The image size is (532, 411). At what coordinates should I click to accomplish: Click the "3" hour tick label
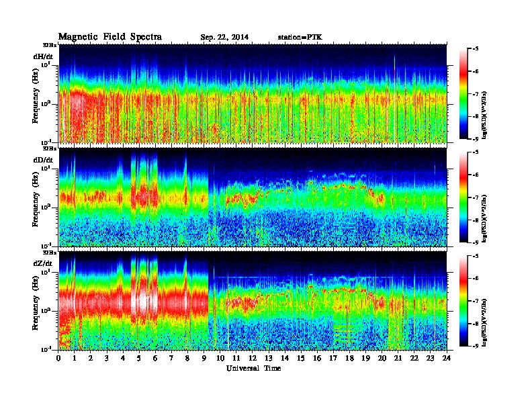[107, 358]
